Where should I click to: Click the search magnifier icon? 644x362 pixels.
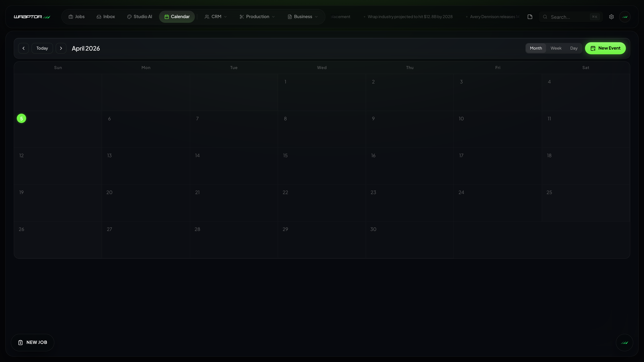tap(545, 17)
